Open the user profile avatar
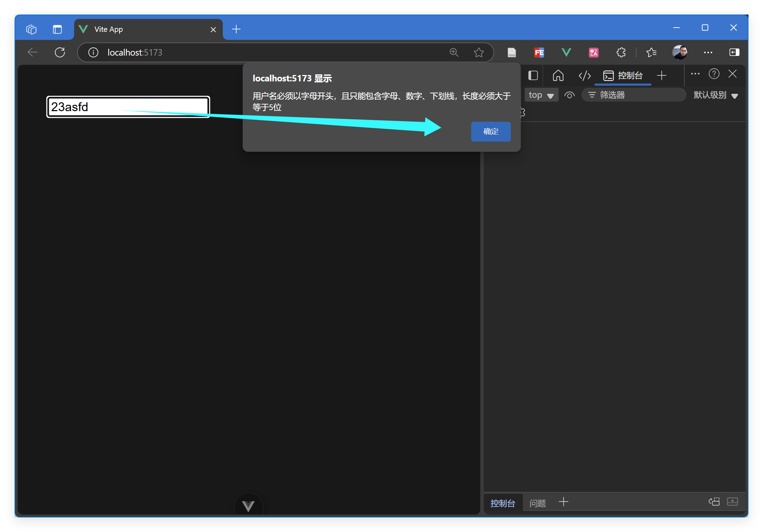Viewport: 763px width, 532px height. point(680,52)
